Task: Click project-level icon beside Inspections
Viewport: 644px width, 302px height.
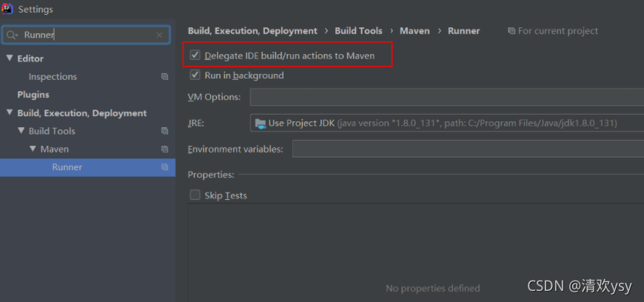Action: pyautogui.click(x=164, y=77)
